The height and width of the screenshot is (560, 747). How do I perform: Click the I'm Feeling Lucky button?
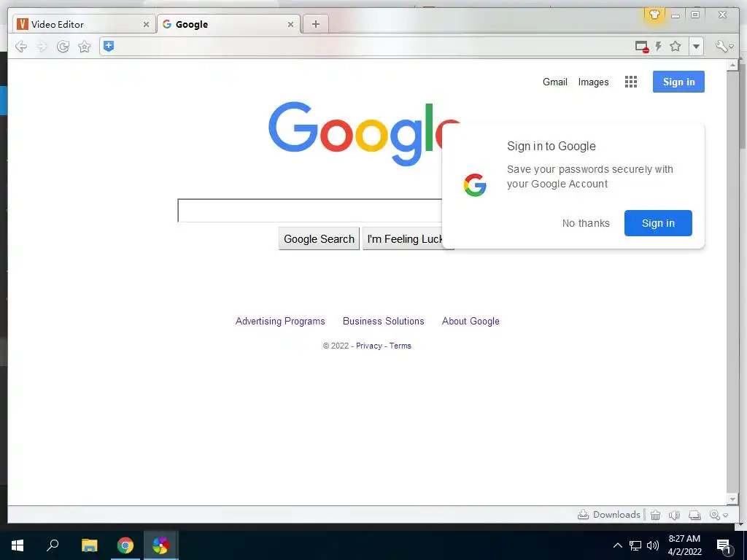point(404,238)
